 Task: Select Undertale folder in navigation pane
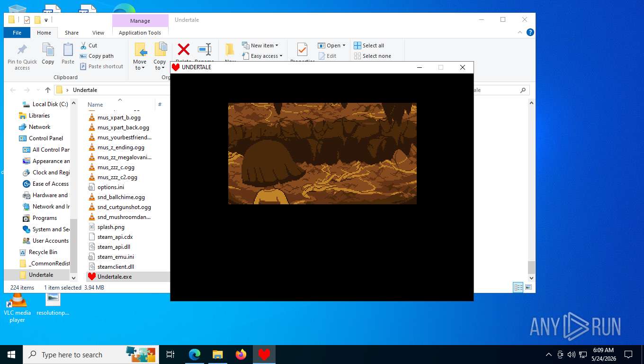click(36, 275)
